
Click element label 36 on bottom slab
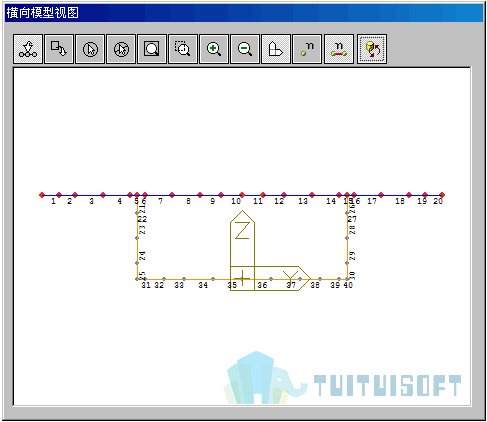262,285
